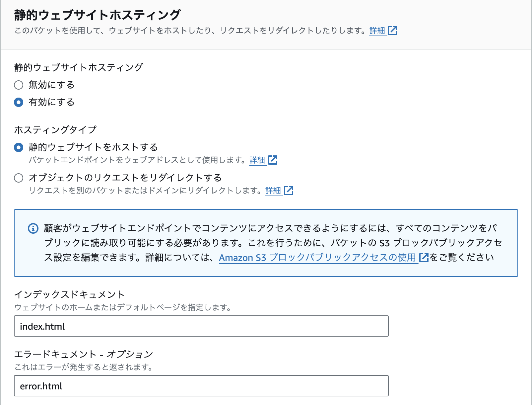Open the 詳細 link in the page description
Image resolution: width=532 pixels, height=405 pixels.
[376, 31]
